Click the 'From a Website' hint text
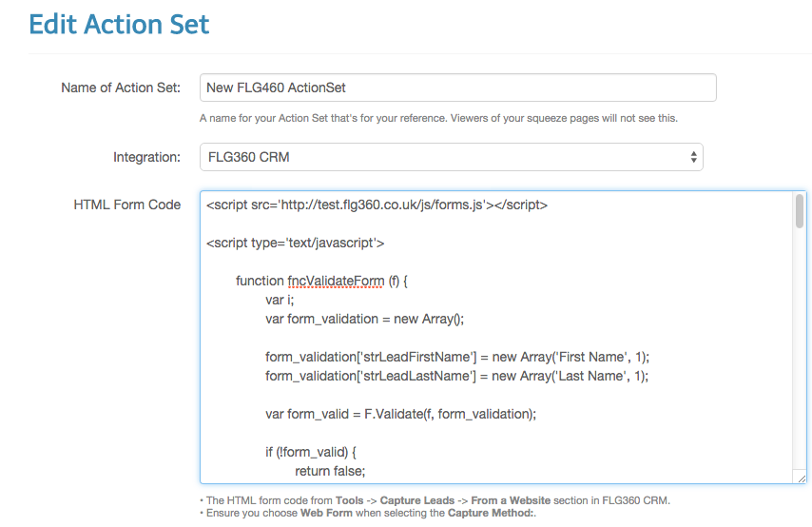 [x=511, y=500]
